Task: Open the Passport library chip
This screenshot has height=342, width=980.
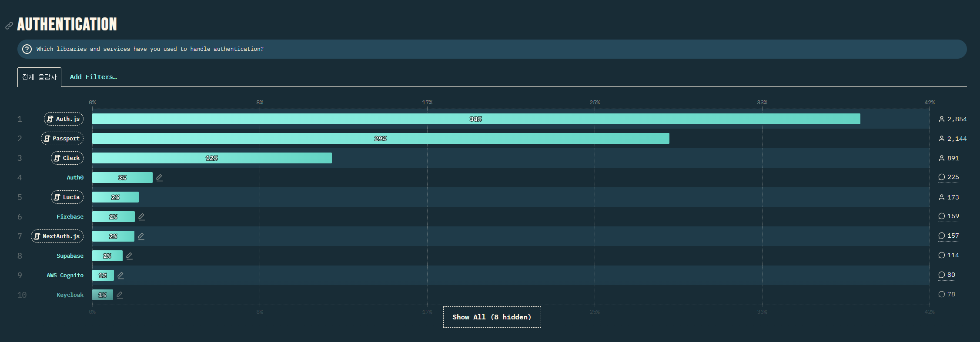Action: (62, 139)
